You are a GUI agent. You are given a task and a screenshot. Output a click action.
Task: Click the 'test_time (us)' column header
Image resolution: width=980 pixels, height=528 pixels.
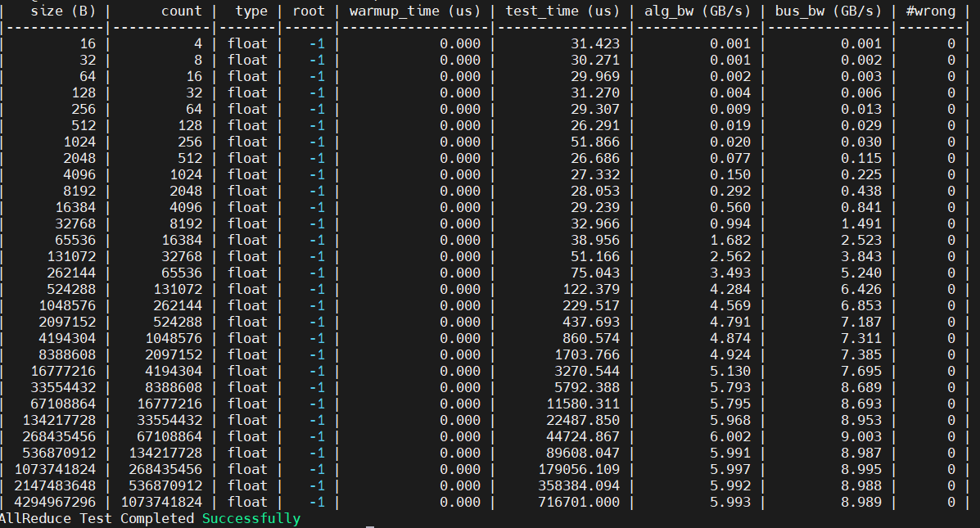[x=562, y=11]
